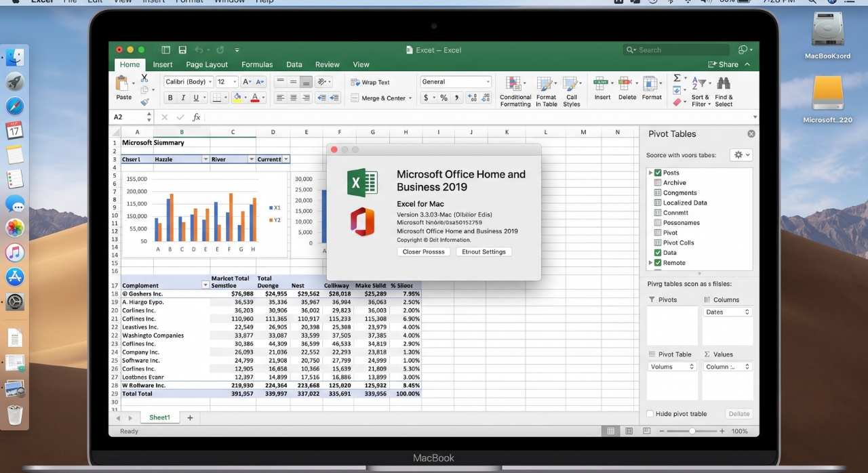Image resolution: width=868 pixels, height=473 pixels.
Task: Click the Closer Prossss button
Action: click(x=424, y=251)
